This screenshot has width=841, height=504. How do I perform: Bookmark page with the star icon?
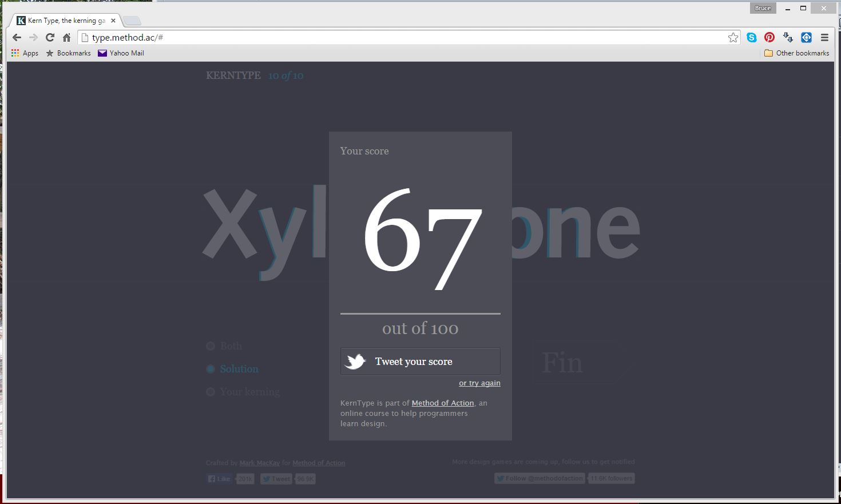(733, 38)
